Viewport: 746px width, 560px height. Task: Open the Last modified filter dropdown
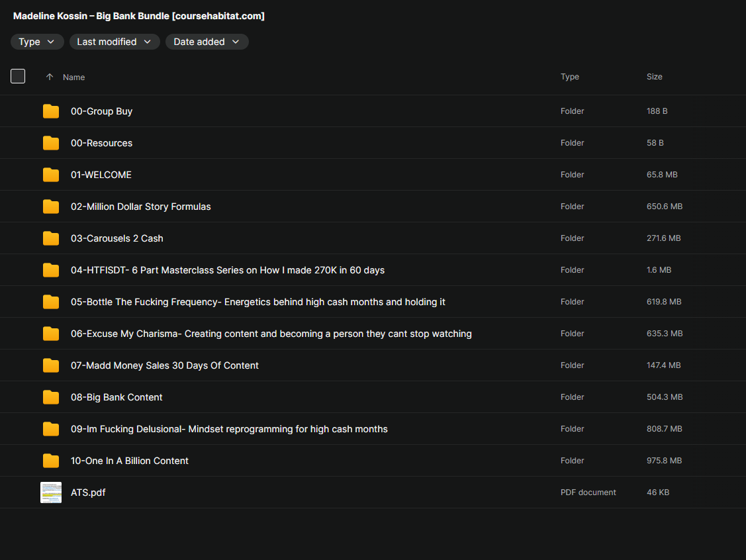click(115, 42)
